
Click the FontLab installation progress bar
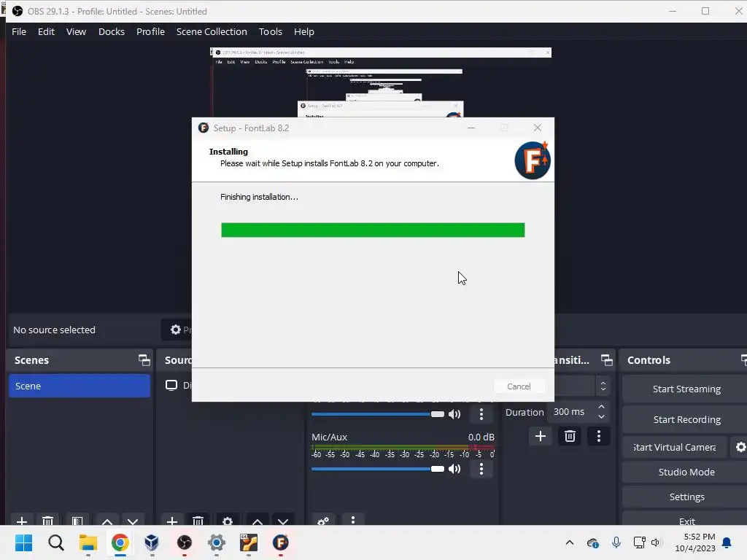373,230
